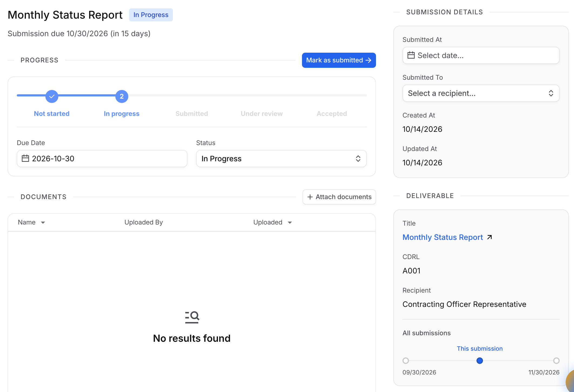Screen dimensions: 574x392
Task: Click the completed checkmark step Not started
Action: [52, 96]
